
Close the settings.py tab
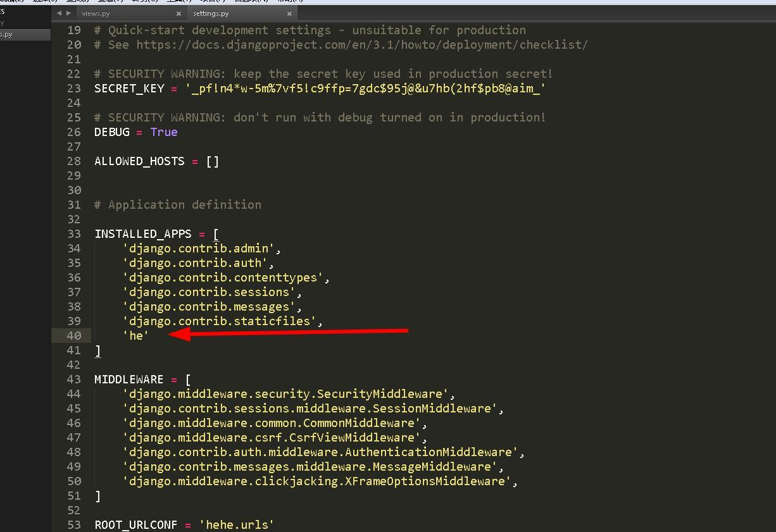pyautogui.click(x=290, y=13)
